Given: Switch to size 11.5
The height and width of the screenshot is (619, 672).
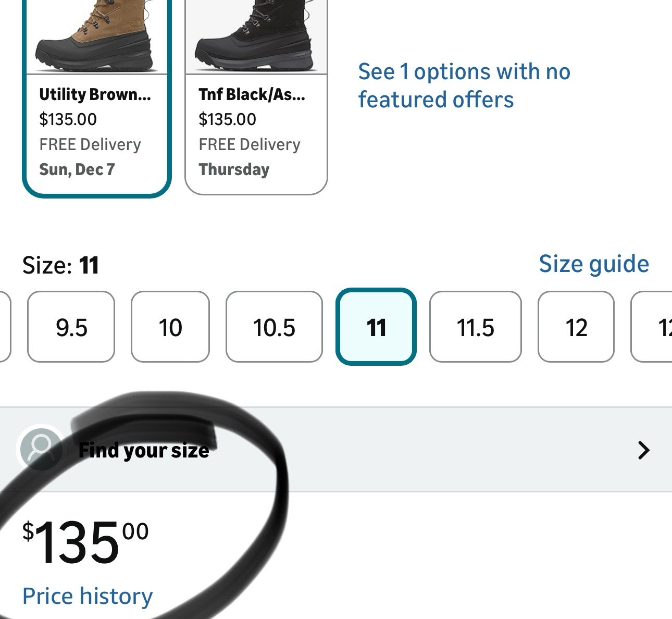Looking at the screenshot, I should click(x=475, y=327).
